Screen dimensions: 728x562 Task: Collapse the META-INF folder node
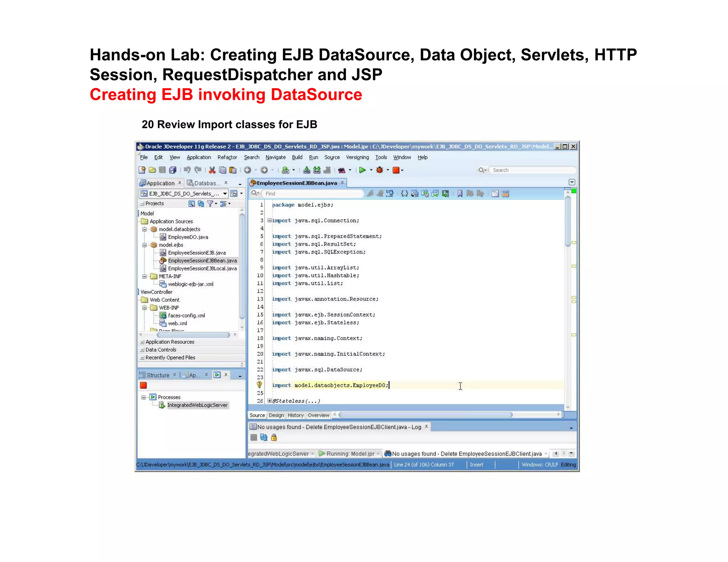pos(145,276)
